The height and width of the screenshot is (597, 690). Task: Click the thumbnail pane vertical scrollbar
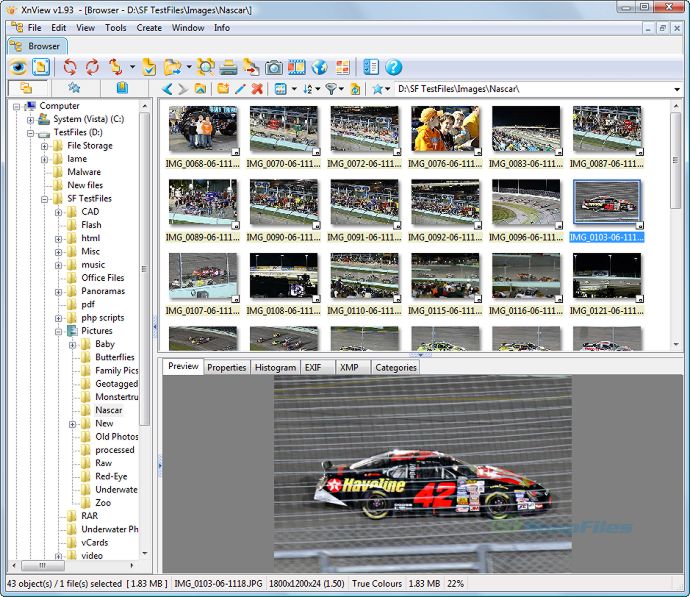[x=676, y=161]
